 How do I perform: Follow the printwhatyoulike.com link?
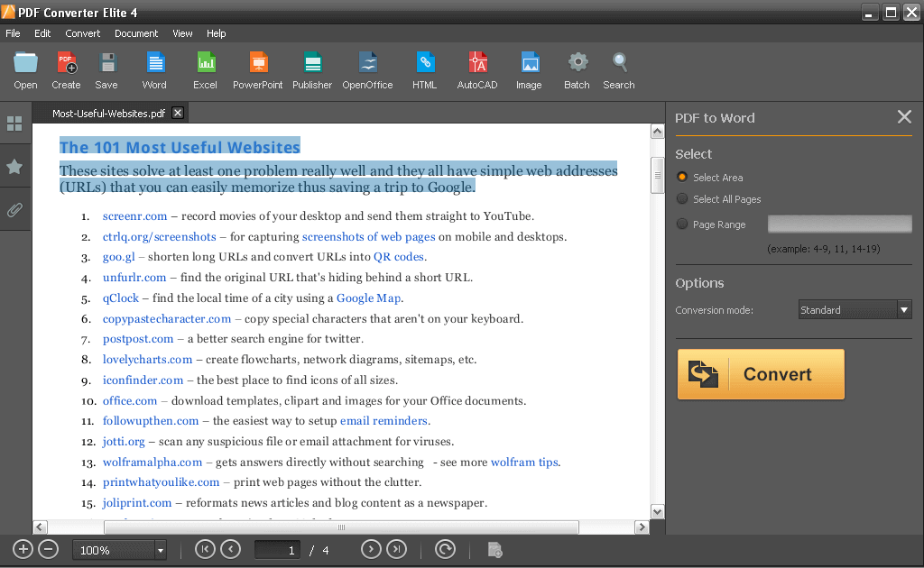point(161,482)
